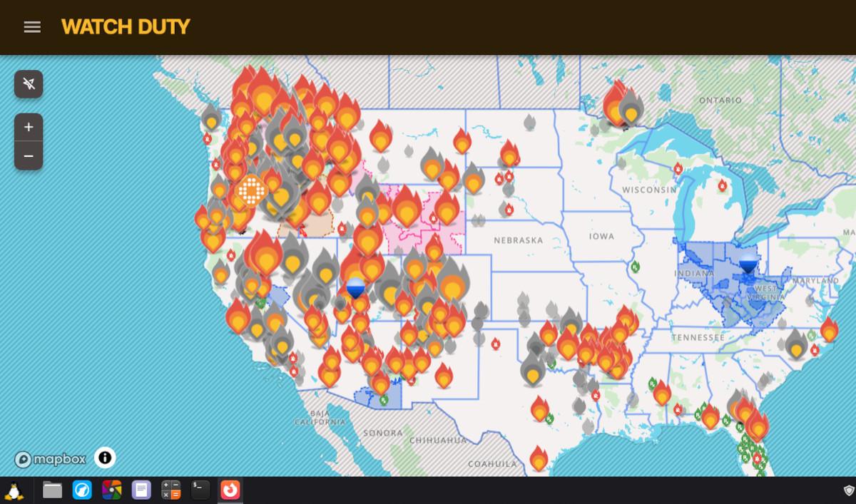Image resolution: width=856 pixels, height=504 pixels.
Task: Select the orange dotted cluster marker in Oregon
Action: [x=251, y=190]
